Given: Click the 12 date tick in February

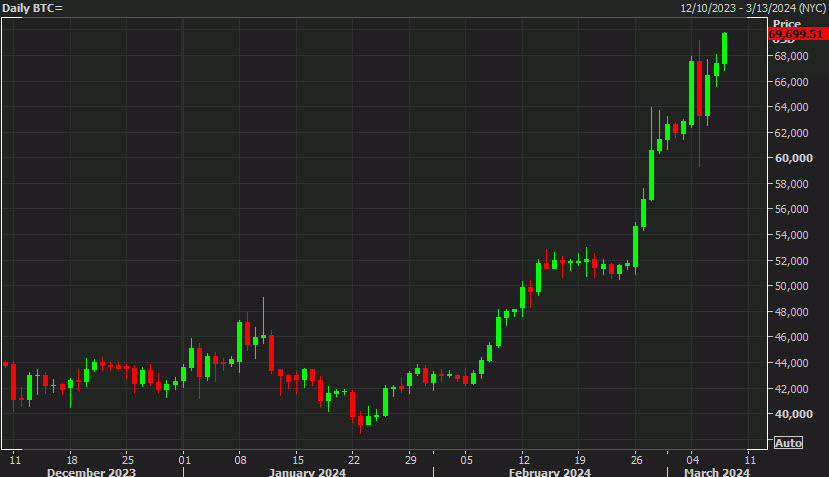Looking at the screenshot, I should click(x=524, y=460).
